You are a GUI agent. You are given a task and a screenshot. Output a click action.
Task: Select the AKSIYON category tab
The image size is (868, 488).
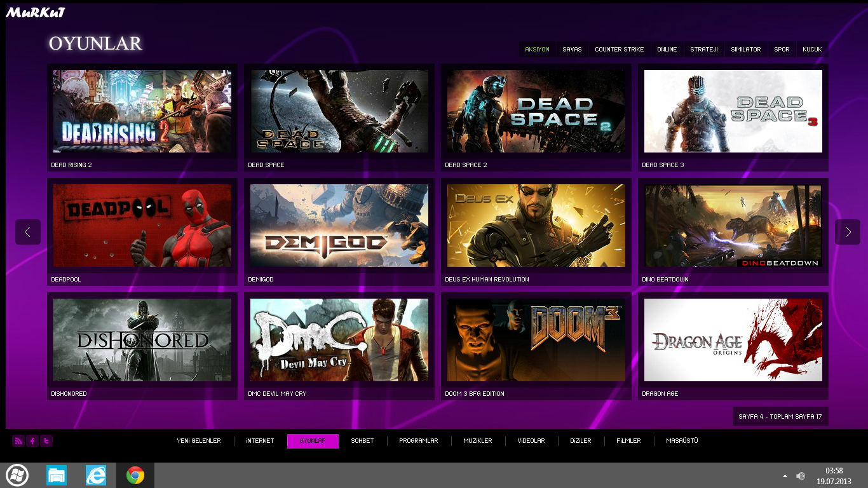[x=537, y=50]
